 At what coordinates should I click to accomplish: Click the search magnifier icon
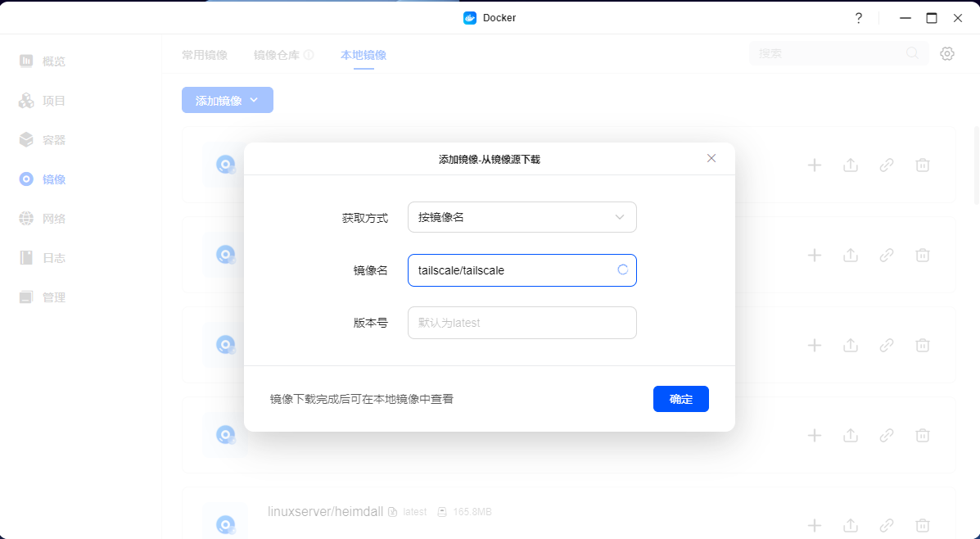coord(913,54)
